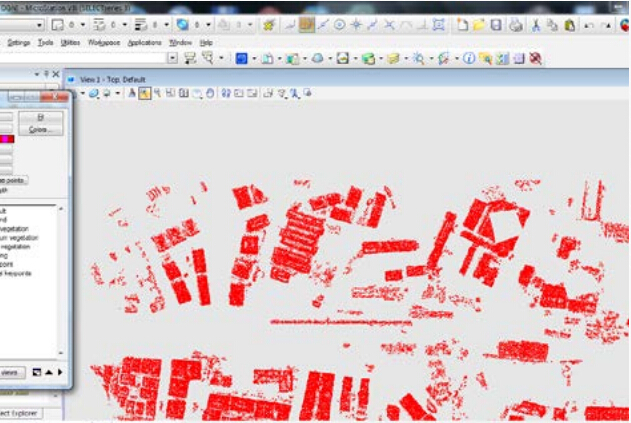Save the design with the diskette icon
Viewport: 631px width, 423px height.
pyautogui.click(x=496, y=24)
